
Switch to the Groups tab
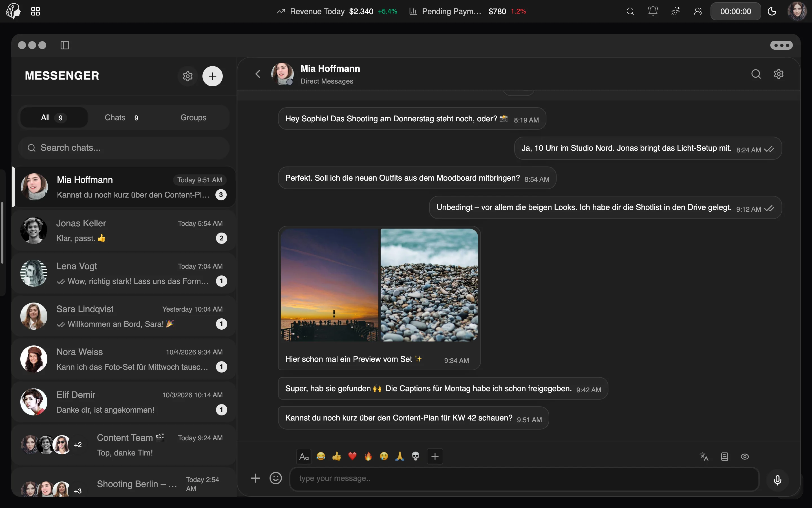pyautogui.click(x=193, y=118)
